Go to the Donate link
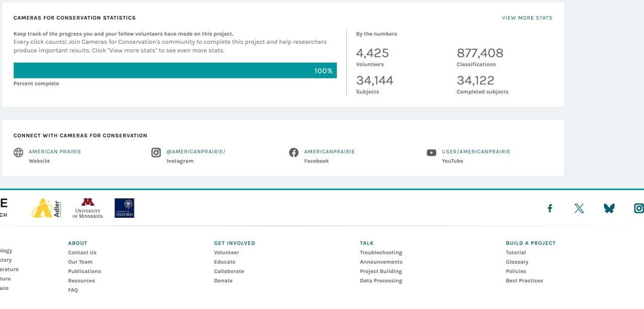The image size is (644, 309). tap(223, 281)
